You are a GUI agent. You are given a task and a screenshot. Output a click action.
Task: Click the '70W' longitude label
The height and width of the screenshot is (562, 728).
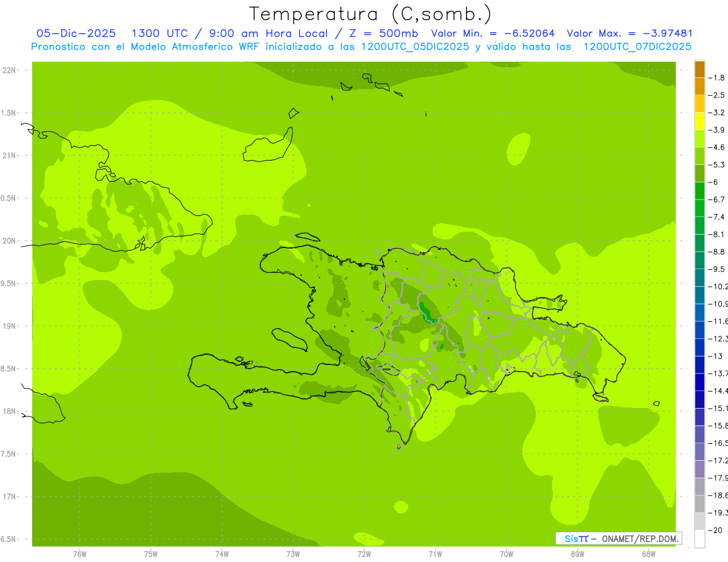(507, 554)
